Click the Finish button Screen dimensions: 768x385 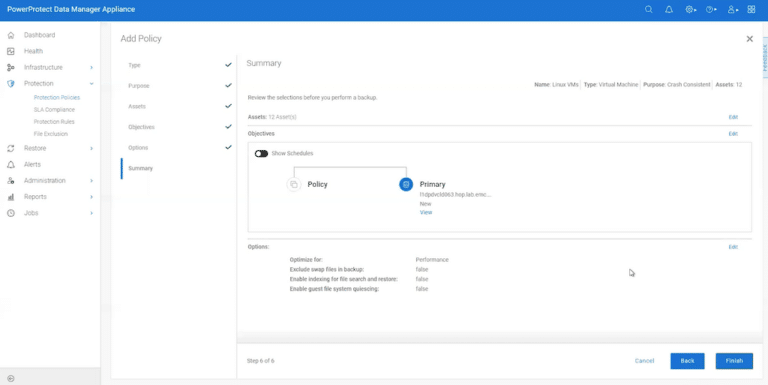point(734,361)
